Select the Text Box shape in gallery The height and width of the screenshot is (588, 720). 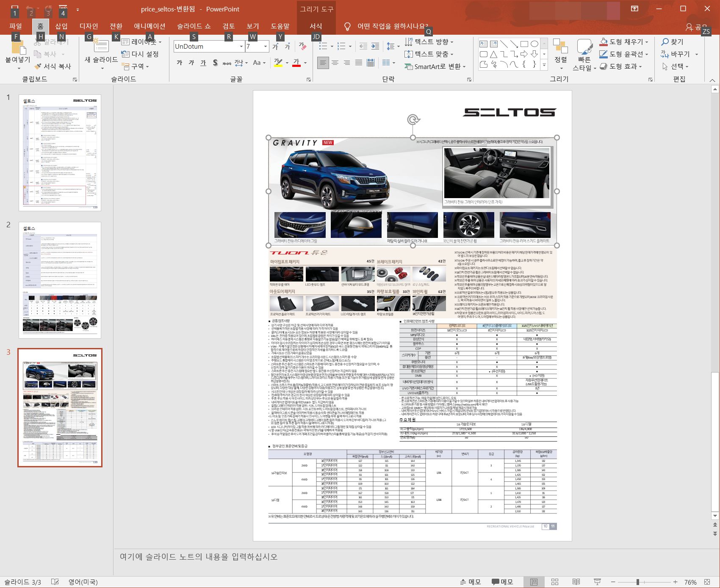(x=483, y=44)
